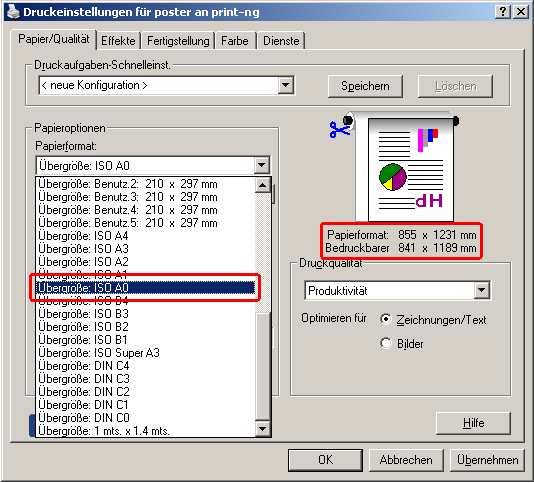
Task: Click the list scroll up arrow
Action: tap(262, 185)
